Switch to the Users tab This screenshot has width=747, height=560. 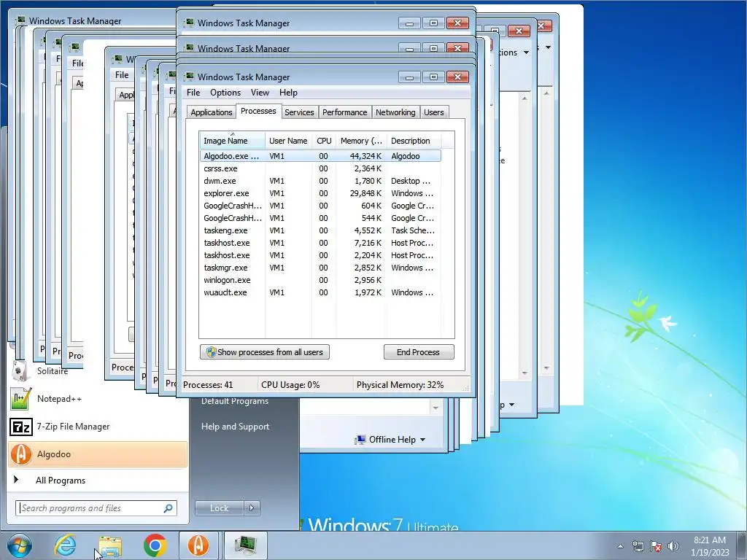433,112
